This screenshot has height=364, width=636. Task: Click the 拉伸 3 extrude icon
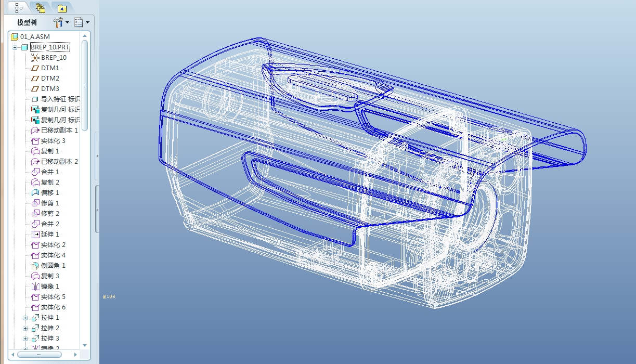click(x=35, y=339)
